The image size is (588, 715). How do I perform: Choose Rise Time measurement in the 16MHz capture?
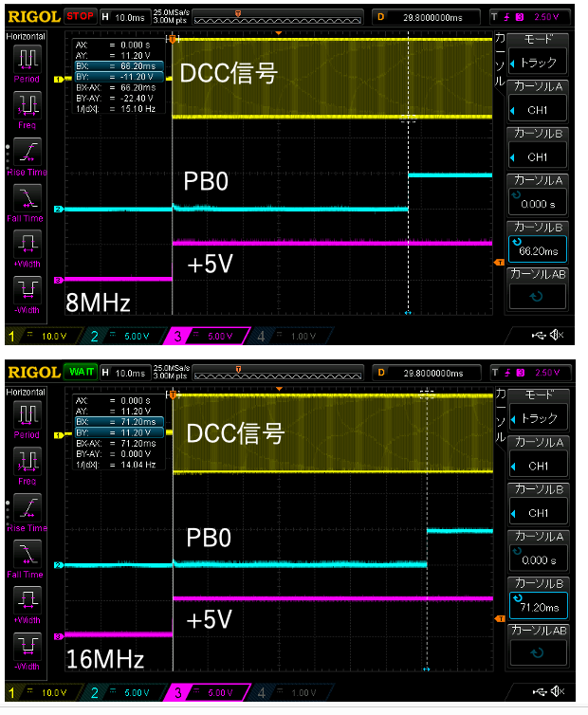click(x=28, y=508)
